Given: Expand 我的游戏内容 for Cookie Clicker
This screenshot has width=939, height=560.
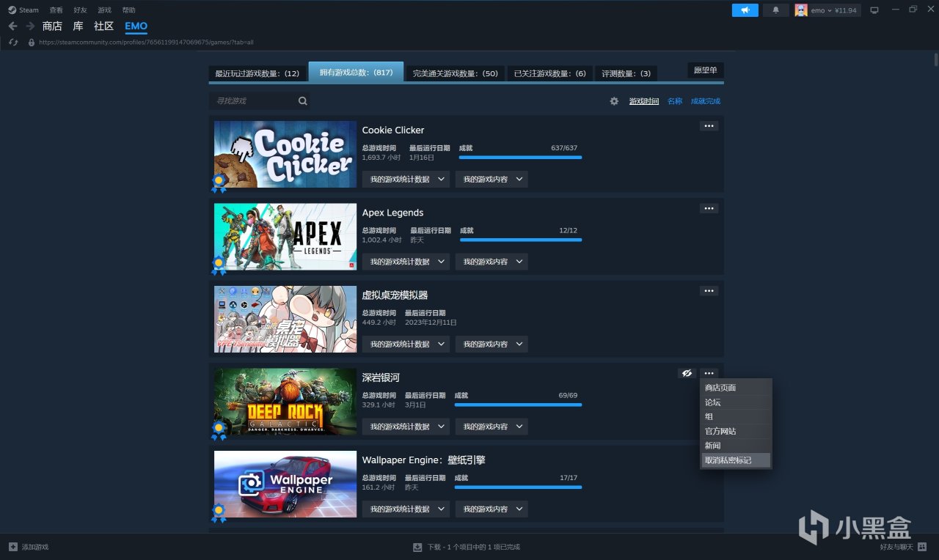Looking at the screenshot, I should pyautogui.click(x=492, y=179).
